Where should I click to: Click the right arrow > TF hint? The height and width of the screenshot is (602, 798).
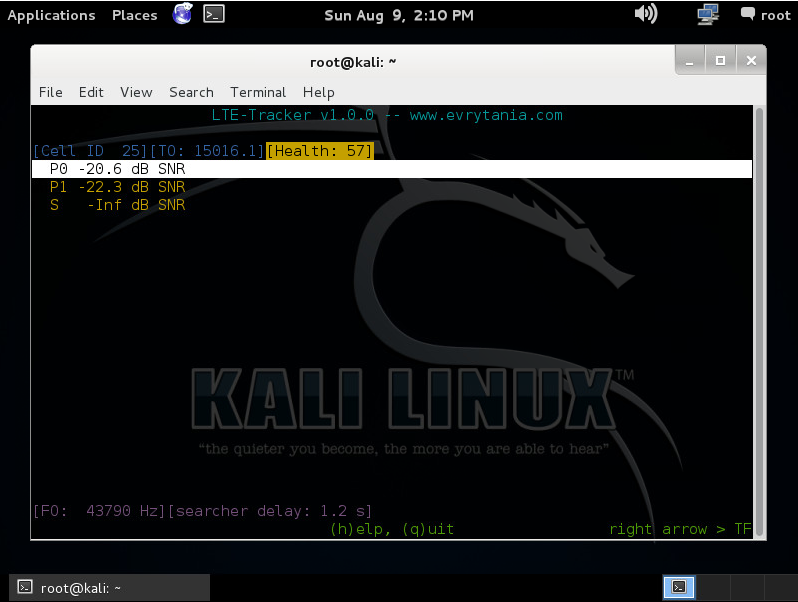[680, 529]
